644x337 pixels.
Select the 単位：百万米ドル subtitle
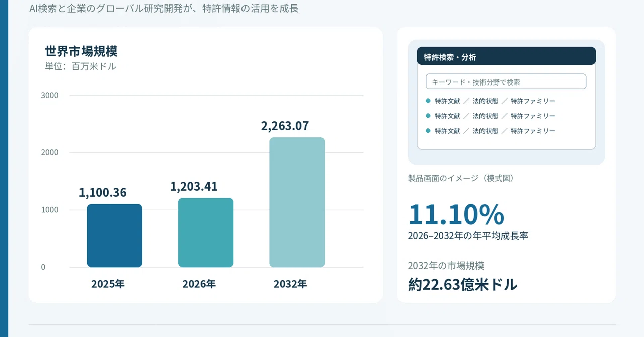80,66
